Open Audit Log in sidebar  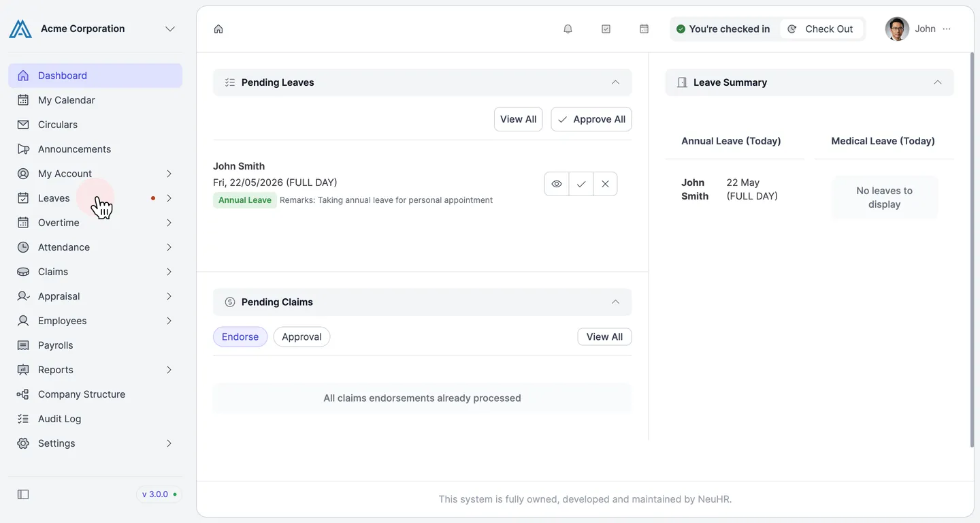coord(95,419)
